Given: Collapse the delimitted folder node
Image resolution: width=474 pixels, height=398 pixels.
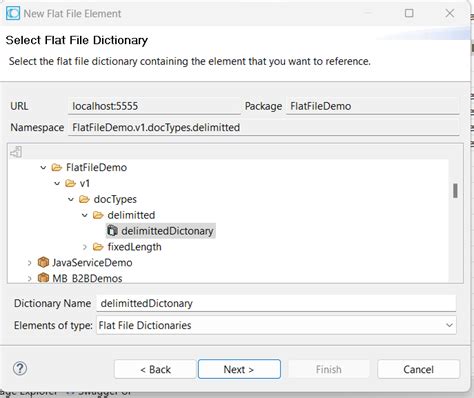Looking at the screenshot, I should [x=85, y=215].
